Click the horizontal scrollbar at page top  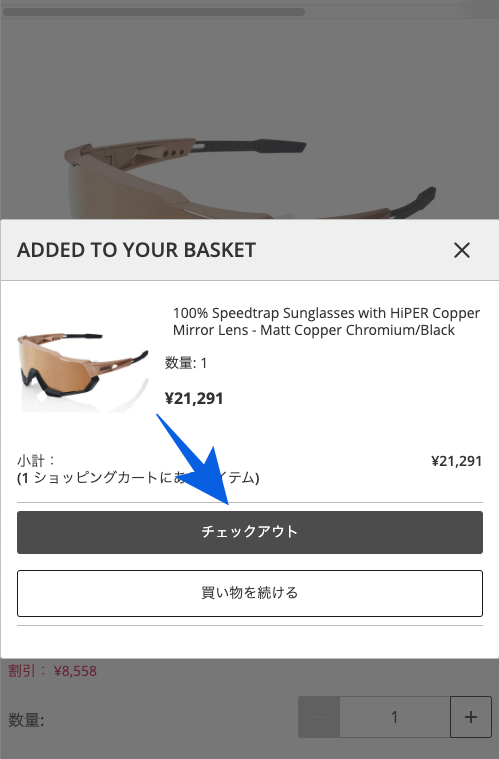point(154,12)
